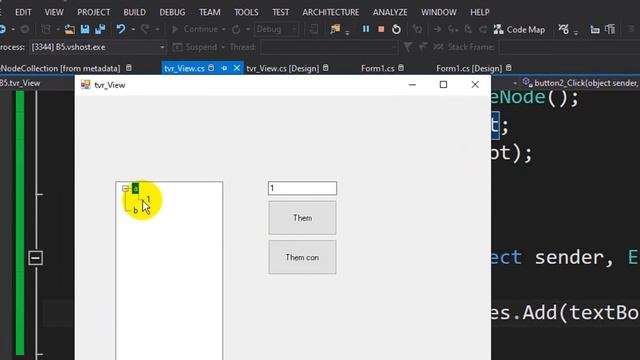
Task: Open the TEST menu
Action: coord(280,12)
